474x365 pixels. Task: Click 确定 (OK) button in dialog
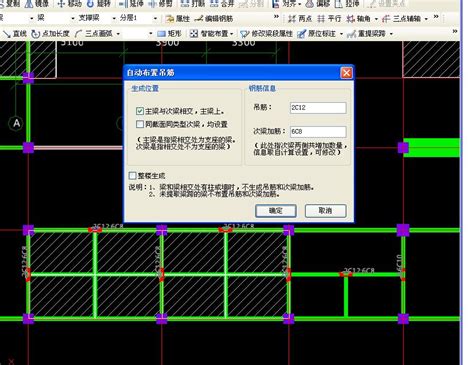pos(276,211)
